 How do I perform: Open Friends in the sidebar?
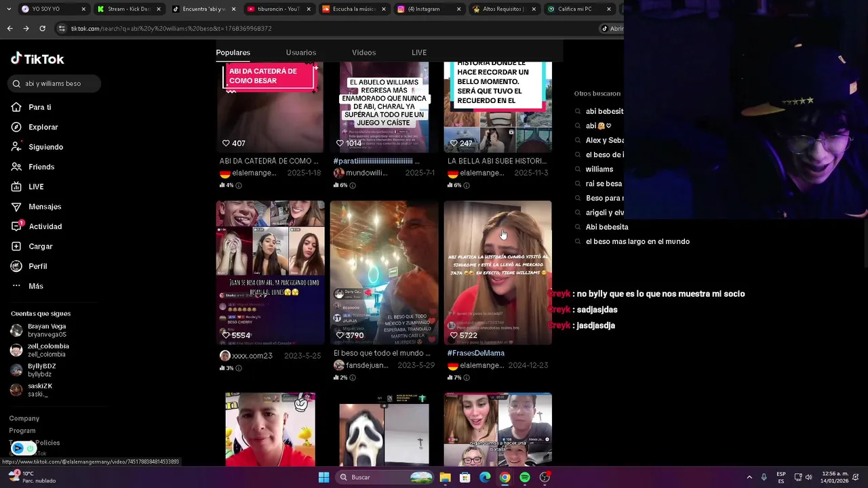tap(41, 167)
